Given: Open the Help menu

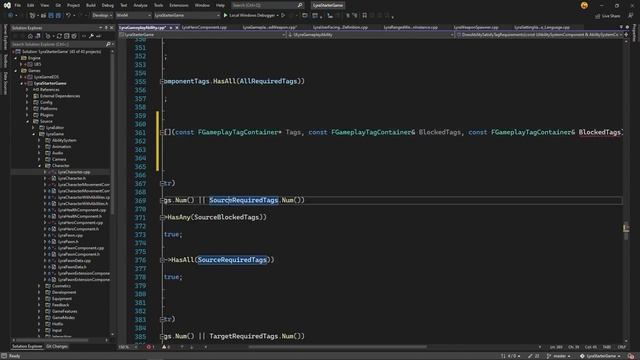Looking at the screenshot, I should pos(220,5).
